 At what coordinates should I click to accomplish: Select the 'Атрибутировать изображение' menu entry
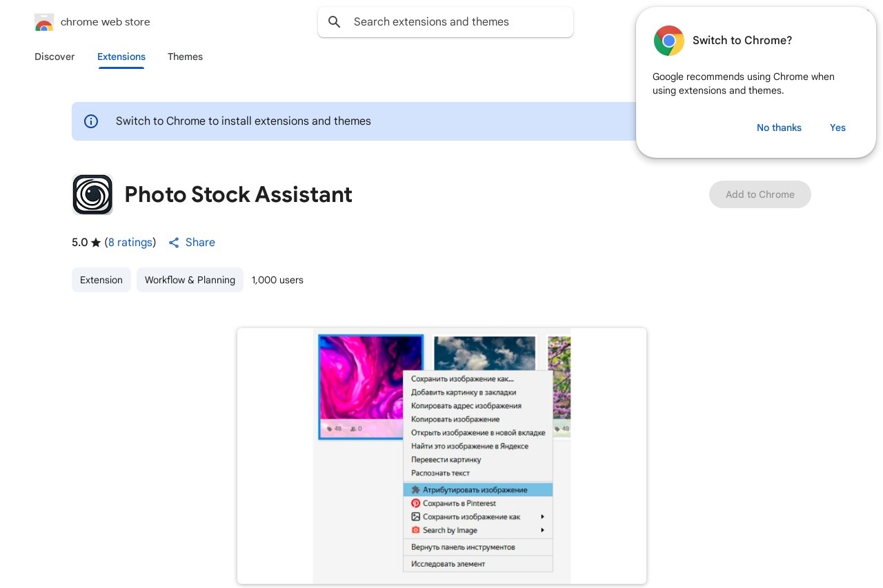[x=478, y=490]
